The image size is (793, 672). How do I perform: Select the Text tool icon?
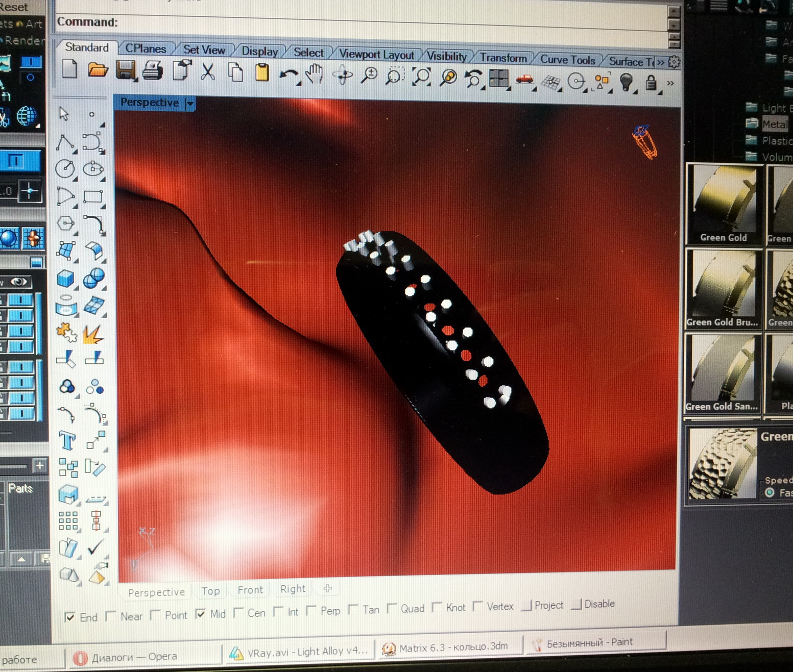point(67,440)
